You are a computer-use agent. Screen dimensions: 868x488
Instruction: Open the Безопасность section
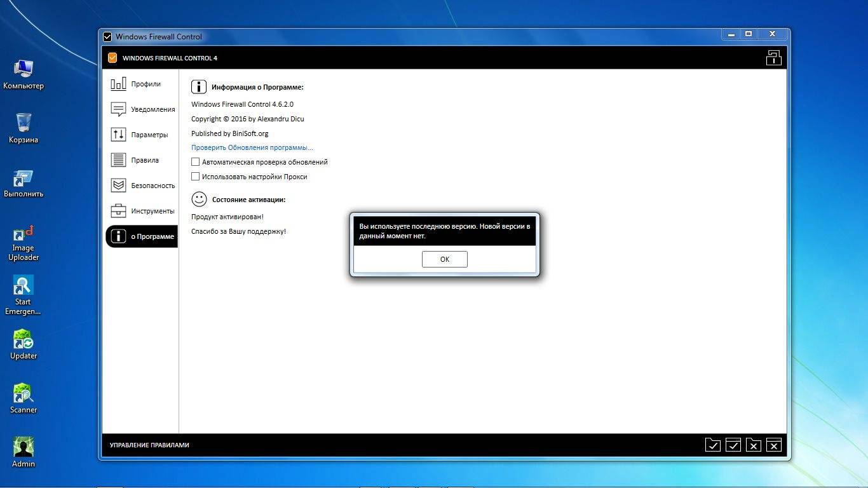141,186
